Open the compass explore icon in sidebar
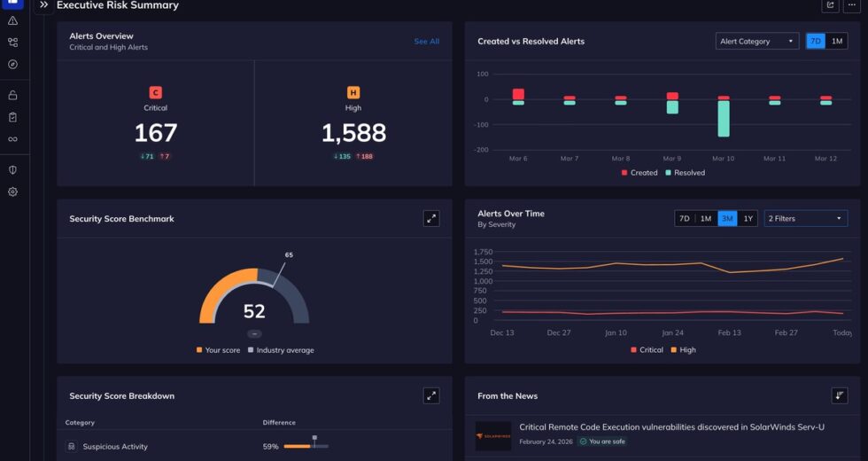868x461 pixels. pyautogui.click(x=12, y=64)
